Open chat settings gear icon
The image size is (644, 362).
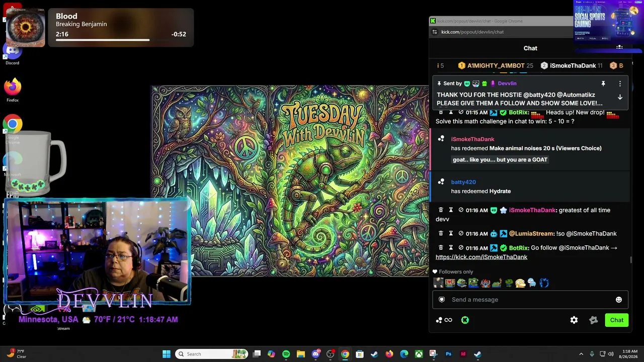574,320
